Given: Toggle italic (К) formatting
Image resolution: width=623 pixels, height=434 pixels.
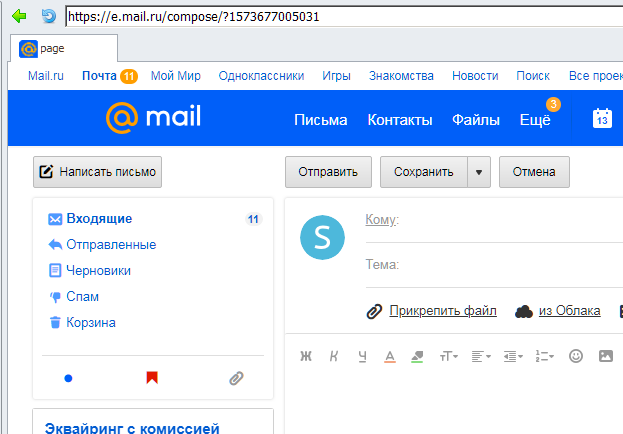Looking at the screenshot, I should pyautogui.click(x=334, y=356).
